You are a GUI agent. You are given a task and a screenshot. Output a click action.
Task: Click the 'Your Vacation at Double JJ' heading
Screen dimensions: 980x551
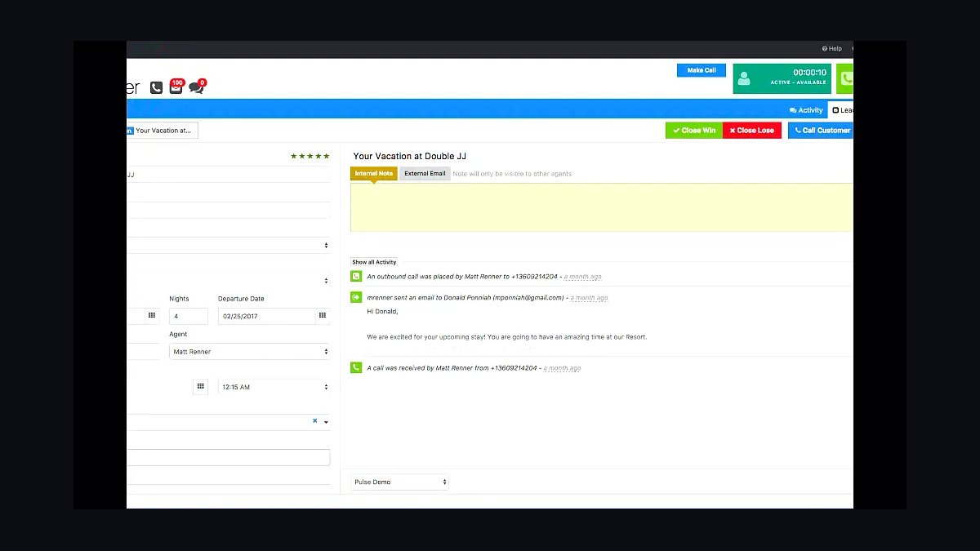coord(410,156)
